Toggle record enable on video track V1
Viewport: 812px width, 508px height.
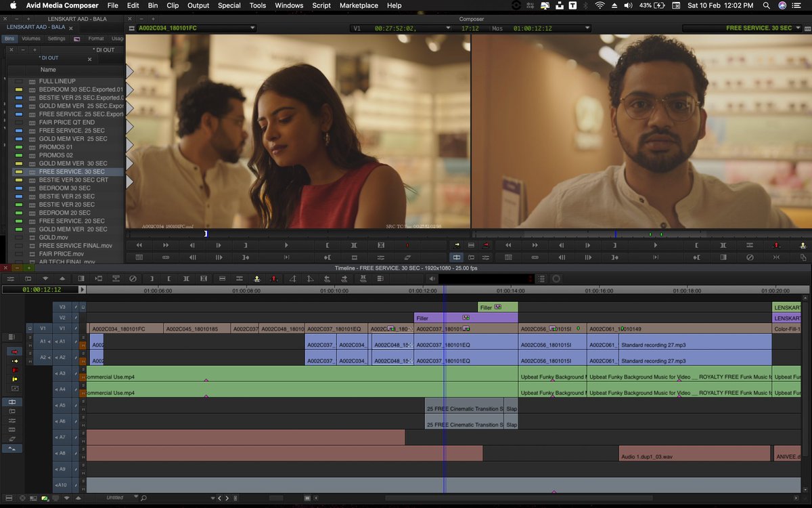click(62, 329)
